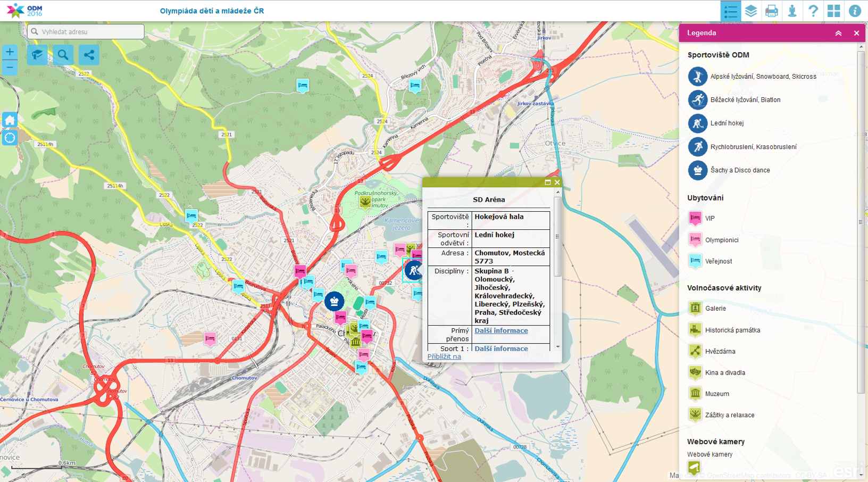This screenshot has height=482, width=868.
Task: Click the Legenda panel scrollbar
Action: coord(861,223)
